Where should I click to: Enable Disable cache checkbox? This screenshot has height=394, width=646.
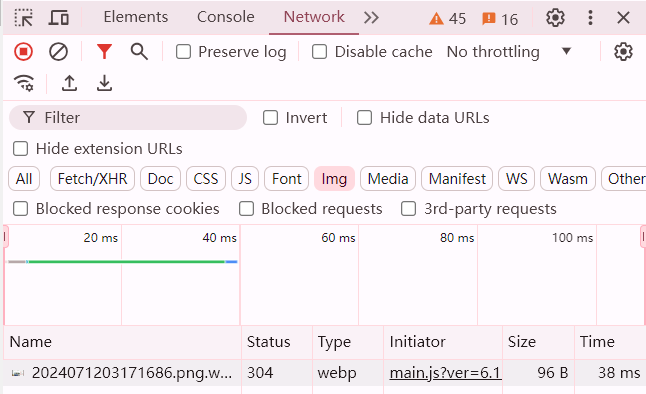(x=319, y=52)
